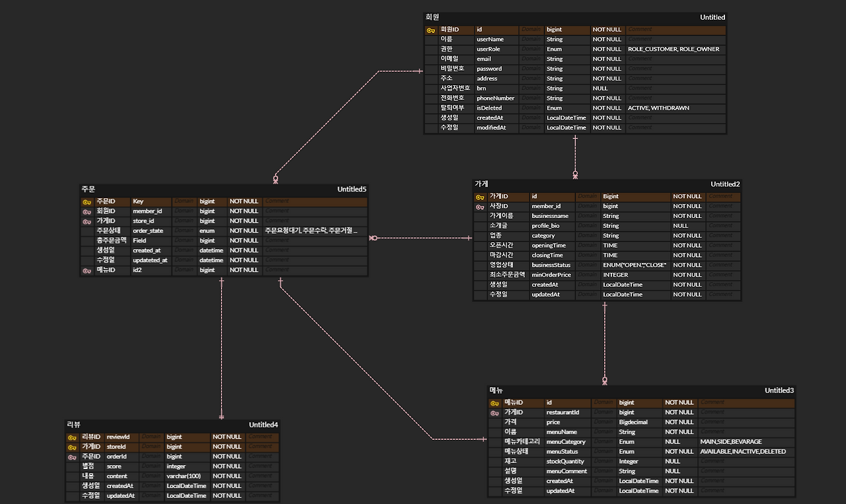
Task: Select the Untitled2 table title
Action: pos(726,184)
